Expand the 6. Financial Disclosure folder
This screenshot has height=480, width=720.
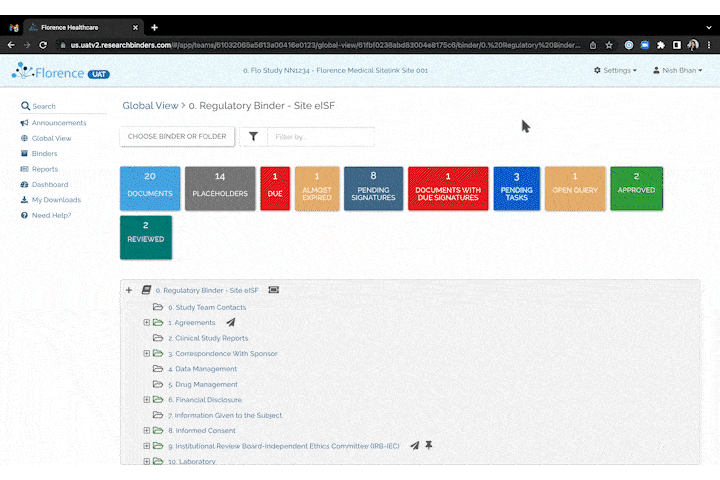146,400
